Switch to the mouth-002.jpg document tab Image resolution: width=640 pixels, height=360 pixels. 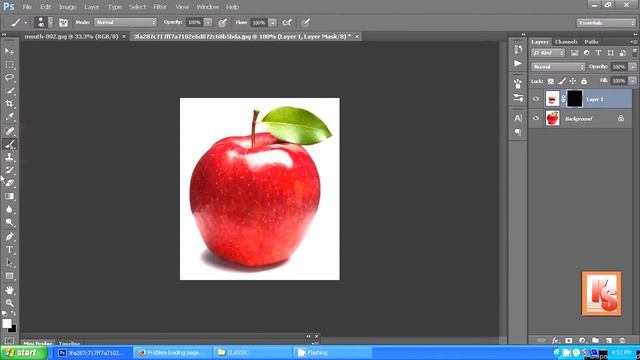(71, 37)
